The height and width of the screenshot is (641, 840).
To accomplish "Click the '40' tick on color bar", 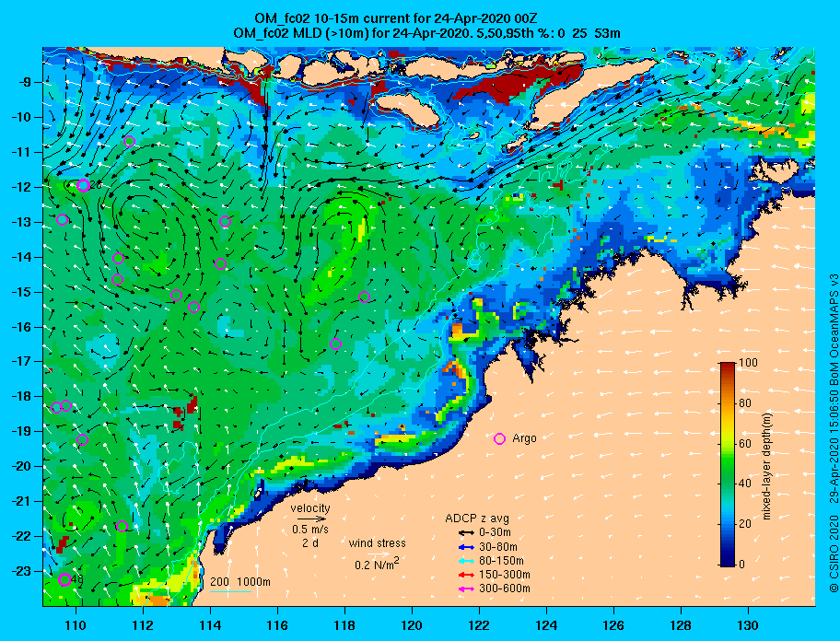I will 745,484.
